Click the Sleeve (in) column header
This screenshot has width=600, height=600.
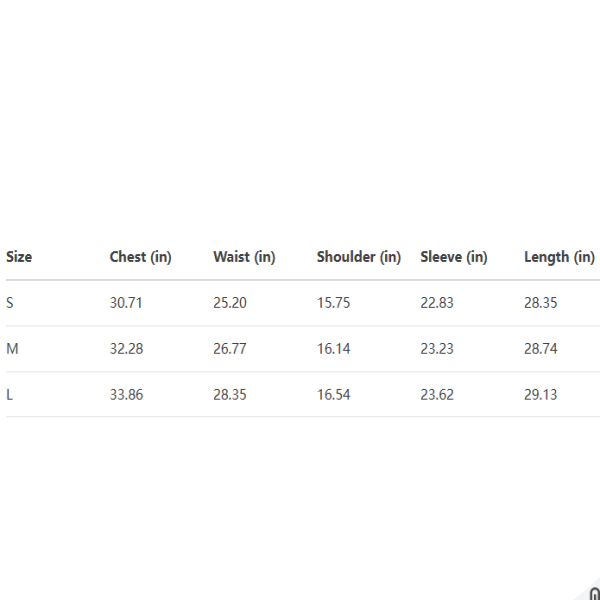click(x=454, y=257)
